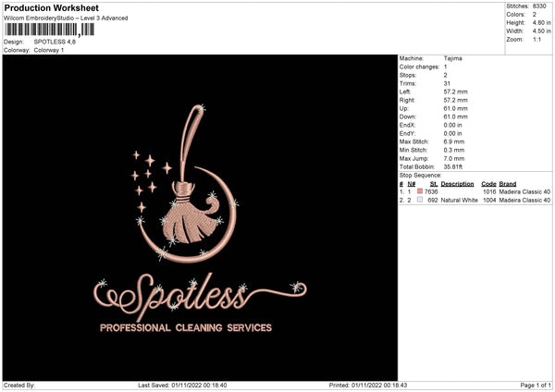Click the width value '4.50 in'
Viewport: 555px width, 392px height.
coord(541,31)
